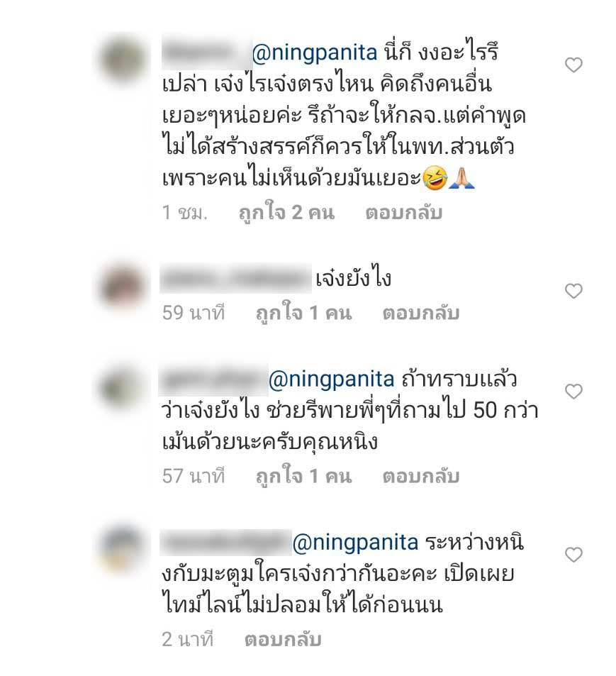Open blurred username of second commenter

tap(235, 279)
